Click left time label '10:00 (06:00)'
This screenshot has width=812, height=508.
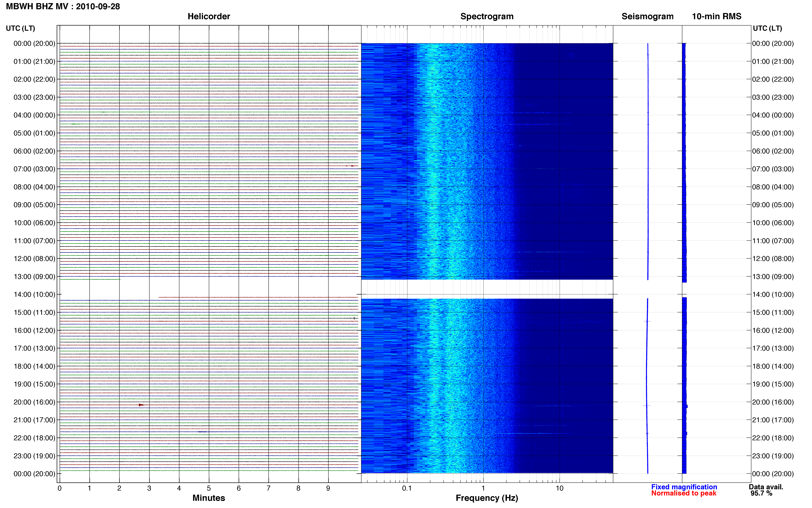pos(34,223)
